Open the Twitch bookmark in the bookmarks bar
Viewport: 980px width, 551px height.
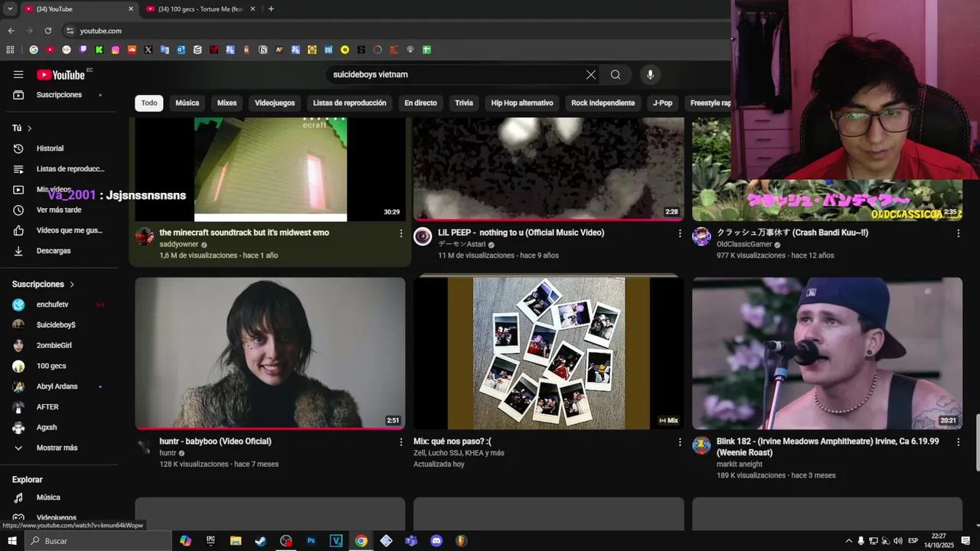(x=83, y=50)
